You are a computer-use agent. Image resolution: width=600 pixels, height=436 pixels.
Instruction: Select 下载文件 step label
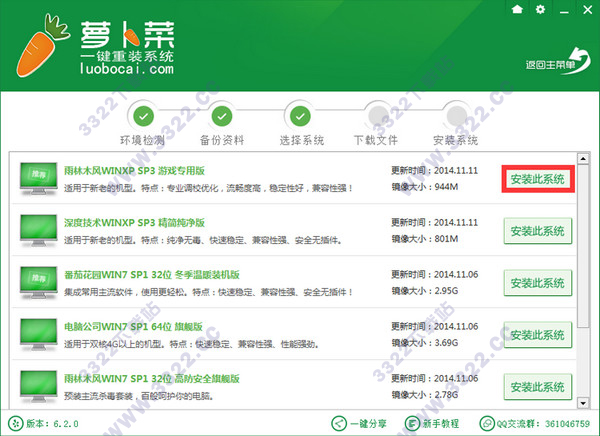(x=376, y=140)
